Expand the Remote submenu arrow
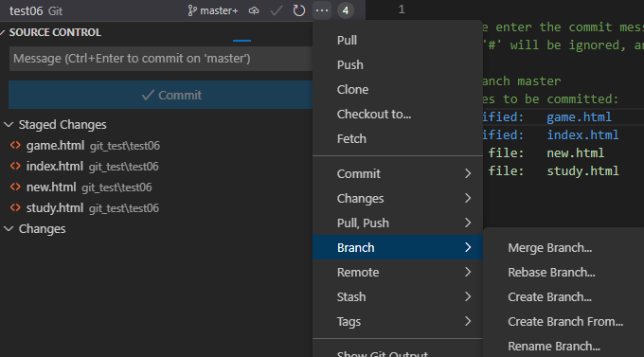The image size is (644, 357). pos(468,272)
